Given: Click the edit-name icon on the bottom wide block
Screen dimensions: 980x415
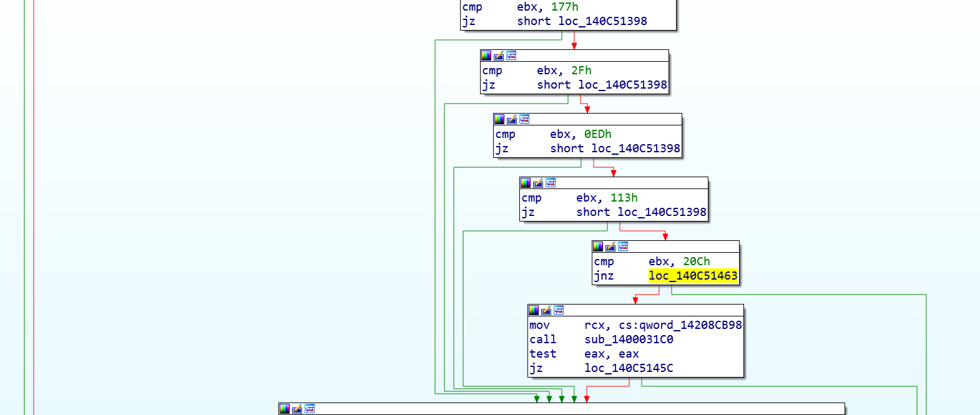Looking at the screenshot, I should 297,409.
